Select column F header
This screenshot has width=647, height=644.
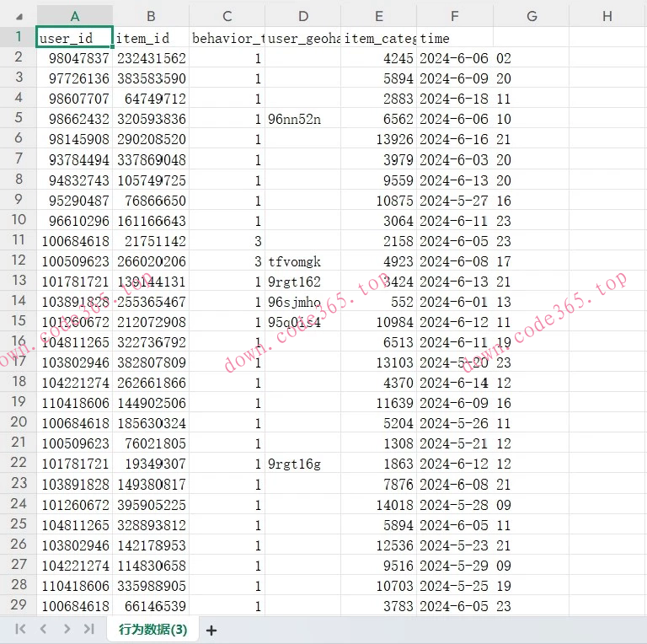[x=454, y=16]
